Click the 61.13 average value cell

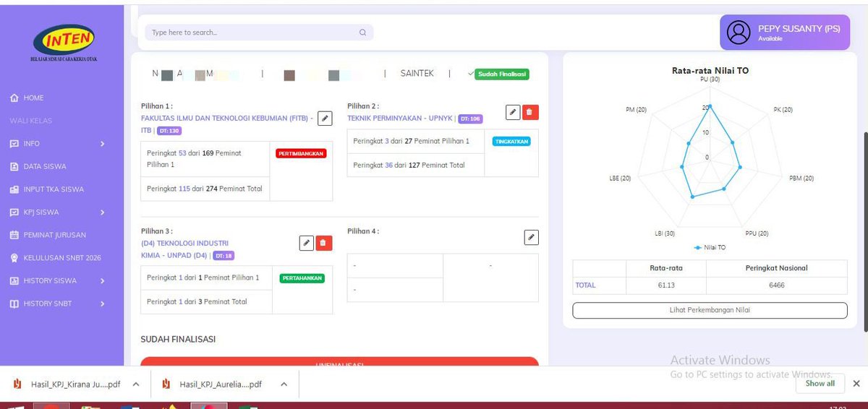point(666,285)
